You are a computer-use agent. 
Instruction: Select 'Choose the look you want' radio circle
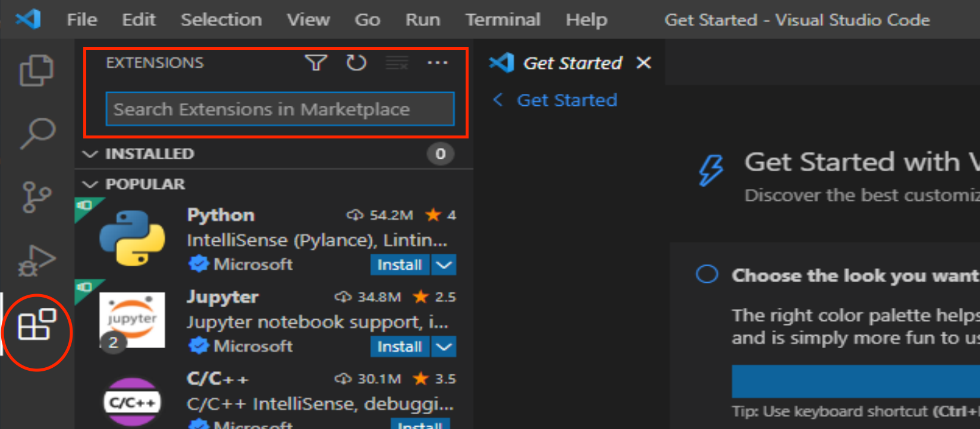point(707,275)
